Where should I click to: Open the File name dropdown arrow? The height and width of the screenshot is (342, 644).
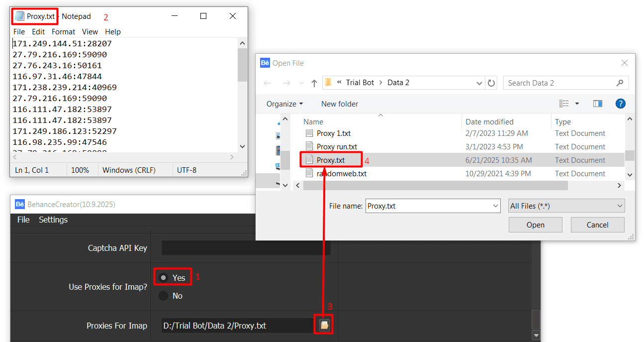coord(495,206)
